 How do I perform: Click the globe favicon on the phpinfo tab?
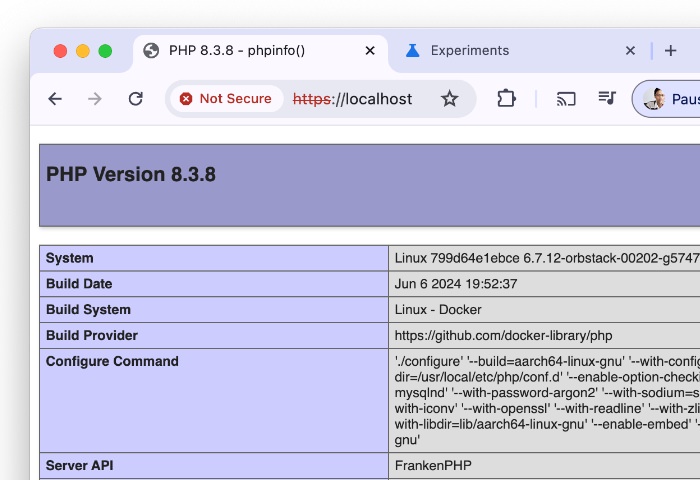[151, 51]
